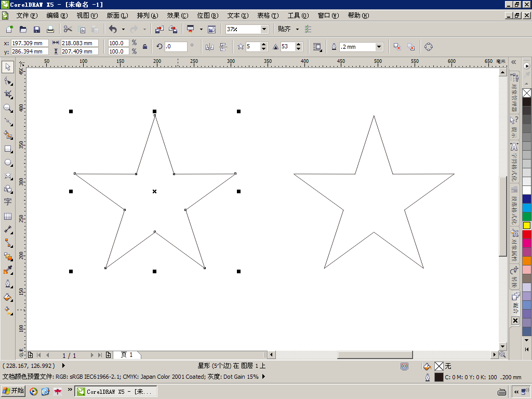
Task: Select the Pick tool in the toolbox
Action: (x=8, y=67)
